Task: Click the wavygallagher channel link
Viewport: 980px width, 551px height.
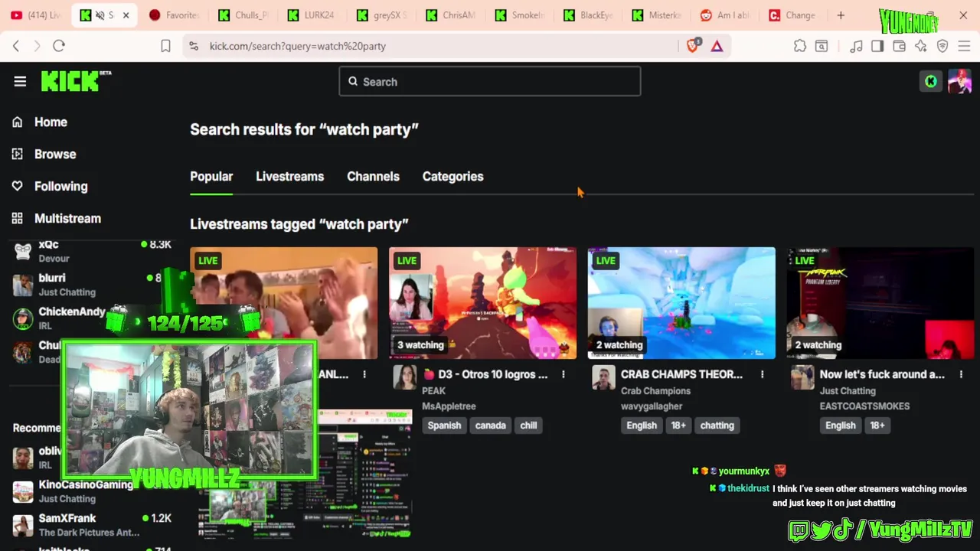Action: pos(652,406)
